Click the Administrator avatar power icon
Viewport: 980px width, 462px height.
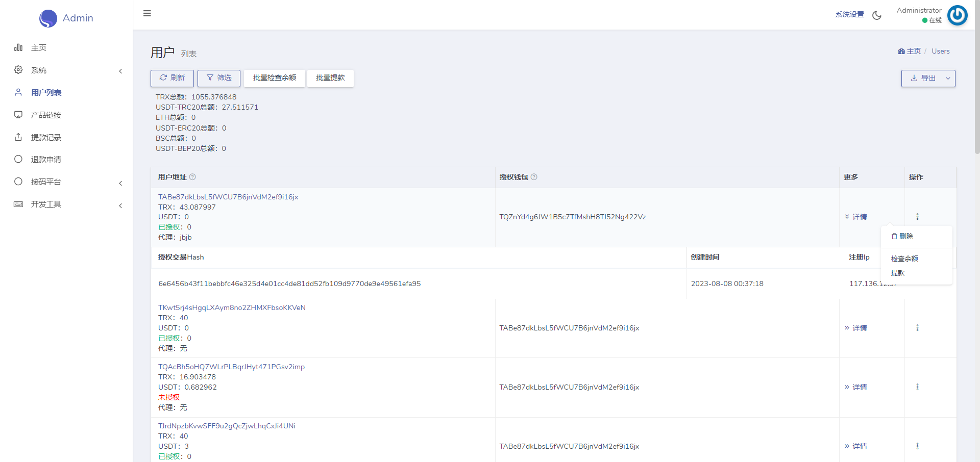[957, 15]
